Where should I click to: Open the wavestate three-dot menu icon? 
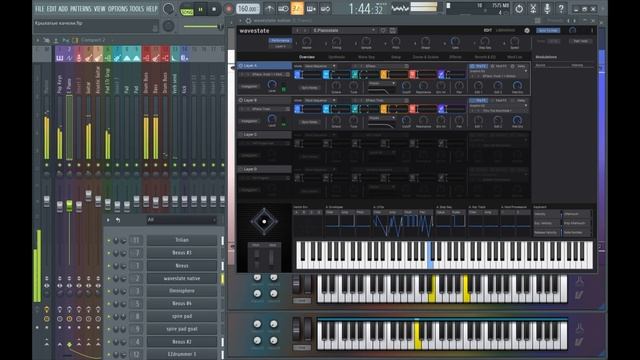(592, 31)
